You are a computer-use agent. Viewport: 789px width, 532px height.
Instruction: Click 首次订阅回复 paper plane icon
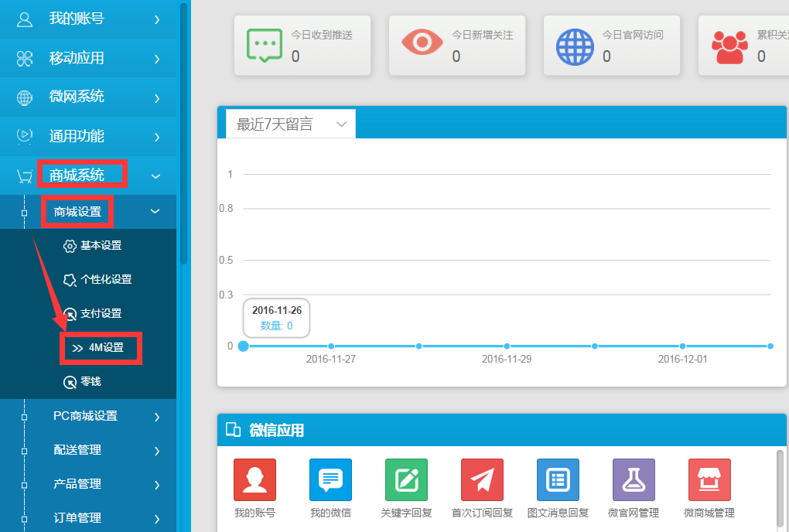(x=482, y=479)
